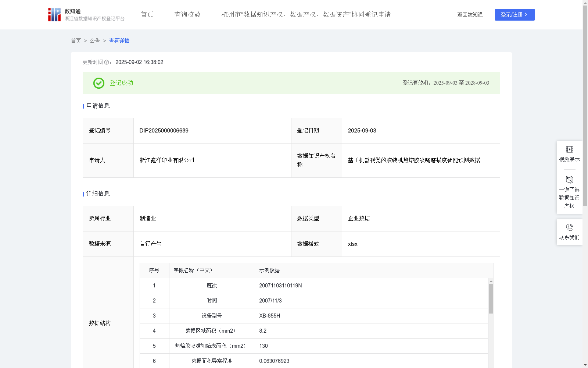Open 杭州市协同登记申请 menu item

tap(306, 14)
